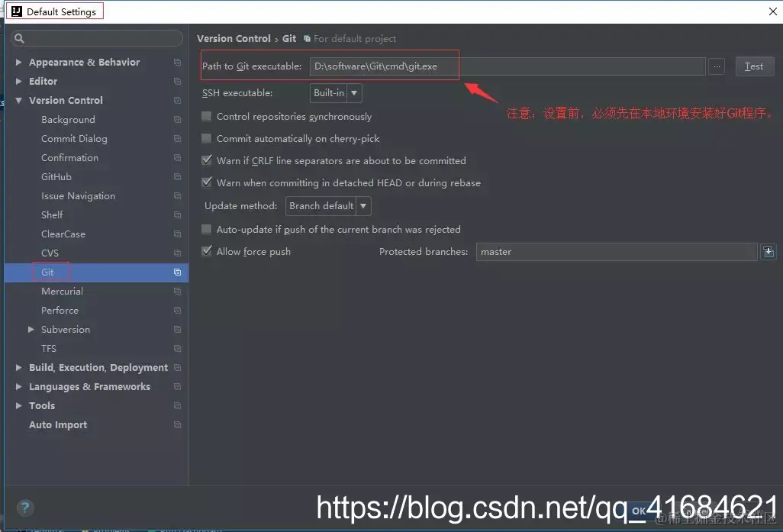783x532 pixels.
Task: Uncheck Warn if CRLF line separators option
Action: [x=206, y=160]
